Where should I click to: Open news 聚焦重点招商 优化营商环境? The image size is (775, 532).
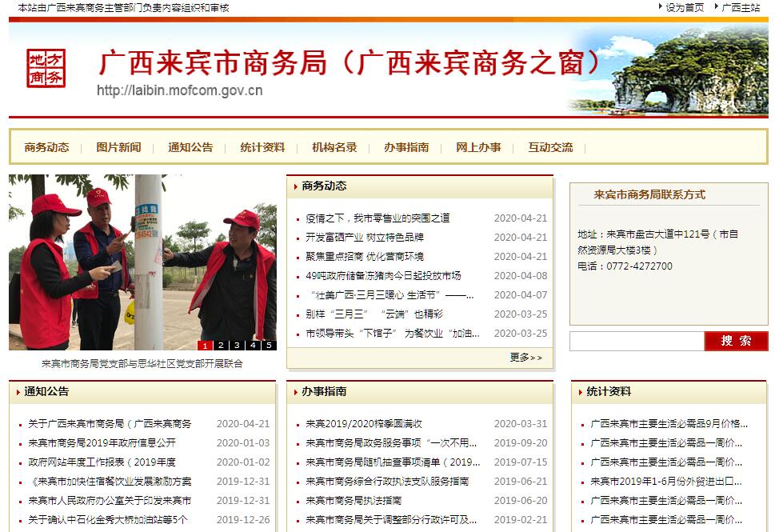click(365, 257)
